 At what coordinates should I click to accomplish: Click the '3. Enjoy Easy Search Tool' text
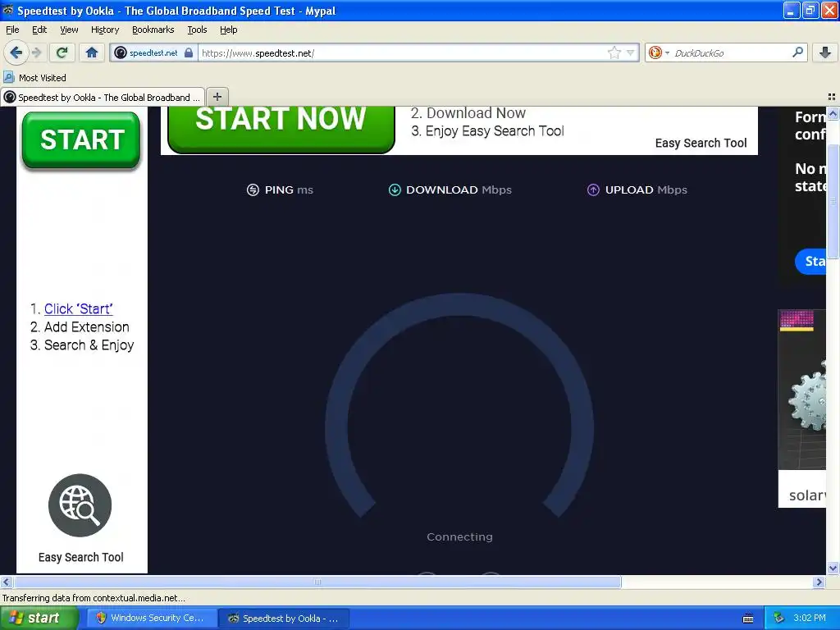pyautogui.click(x=487, y=131)
